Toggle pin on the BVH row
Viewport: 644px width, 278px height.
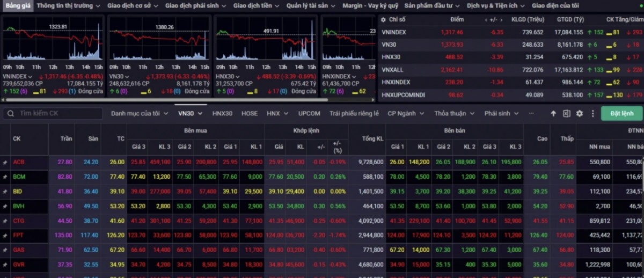pyautogui.click(x=5, y=206)
